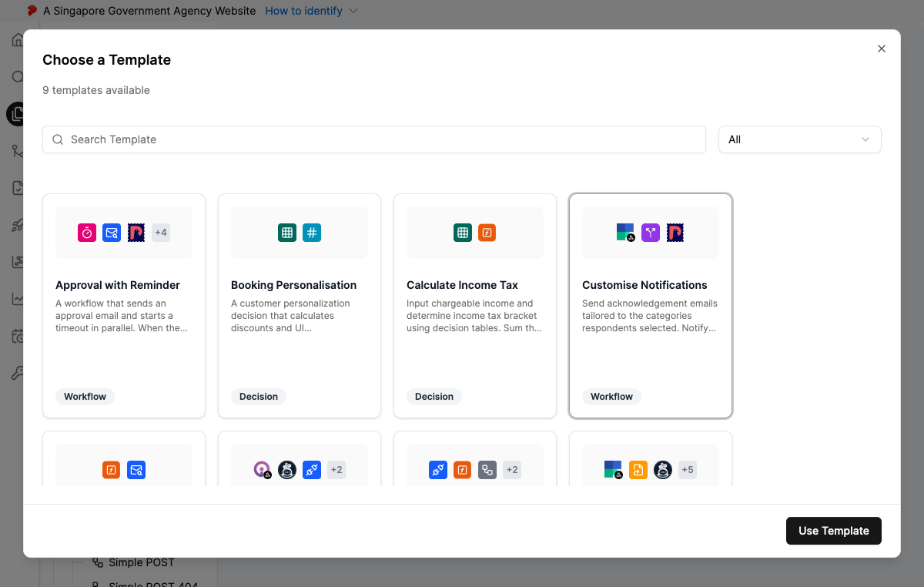Click the orange document export icon
The width and height of the screenshot is (924, 587).
click(638, 470)
